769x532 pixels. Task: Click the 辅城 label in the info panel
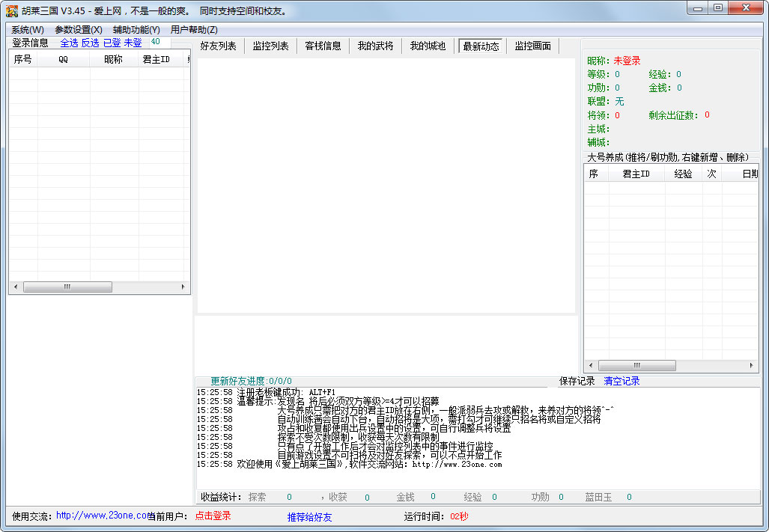pyautogui.click(x=599, y=143)
